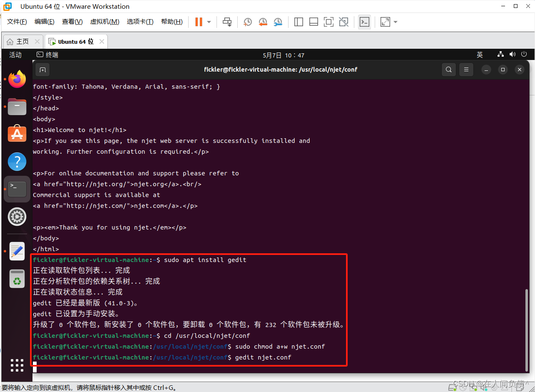Open the Files manager from the dock
Viewport: 535px width, 392px height.
click(x=17, y=107)
